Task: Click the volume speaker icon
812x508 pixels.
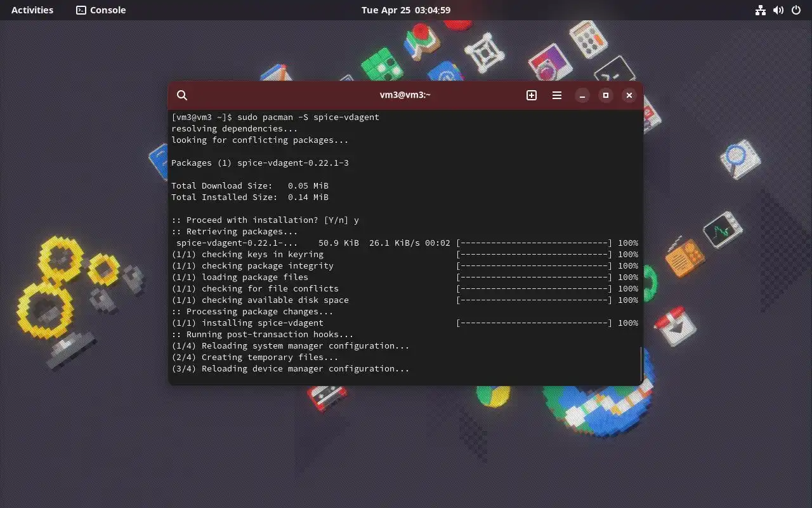Action: 778,10
